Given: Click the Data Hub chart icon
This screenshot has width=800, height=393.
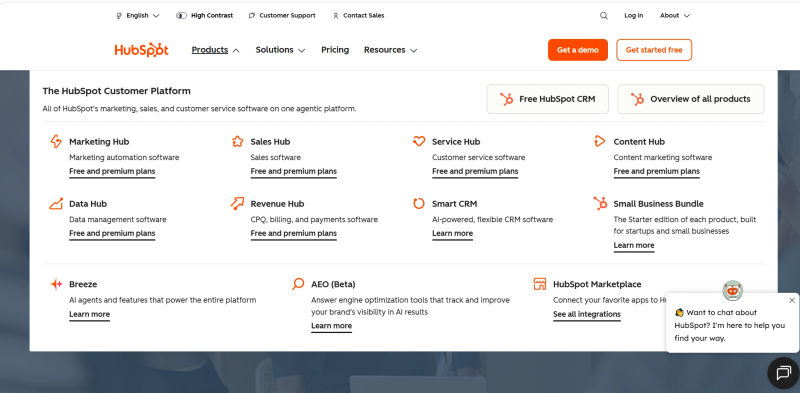Looking at the screenshot, I should (56, 204).
